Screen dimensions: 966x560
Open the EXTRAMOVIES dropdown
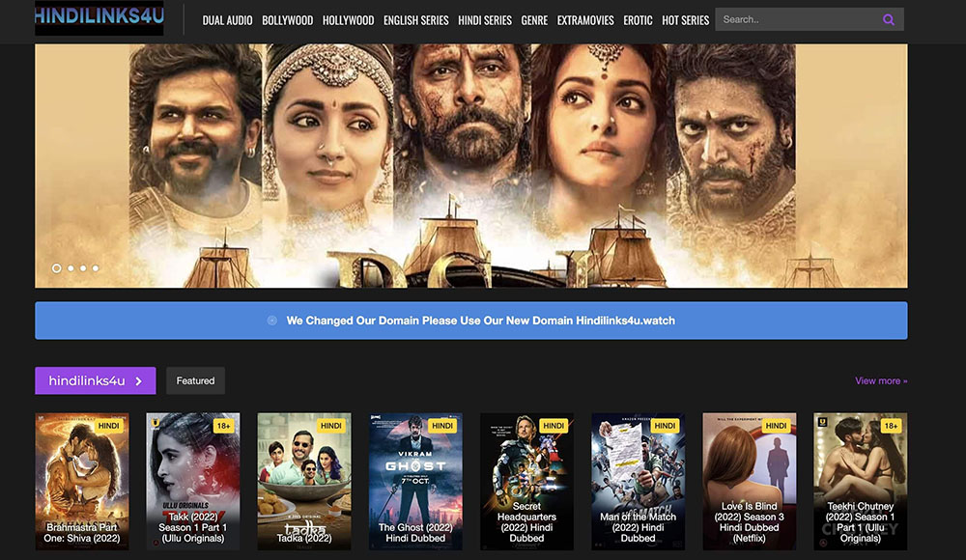coord(585,18)
